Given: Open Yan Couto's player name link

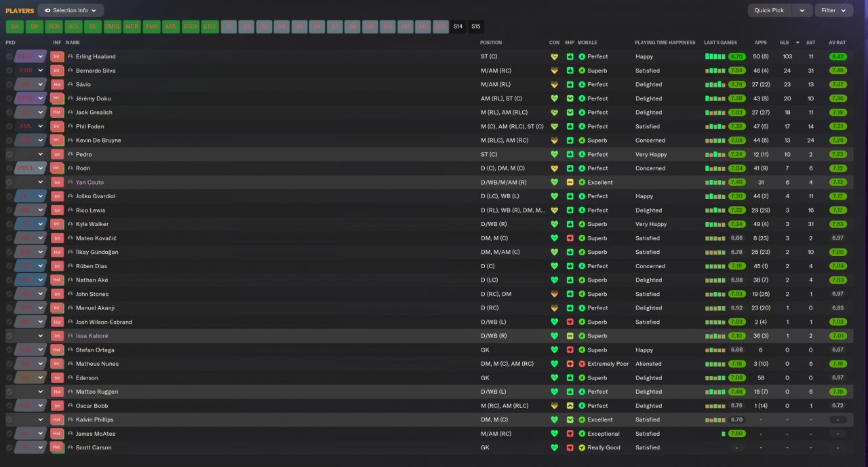Looking at the screenshot, I should coord(90,182).
